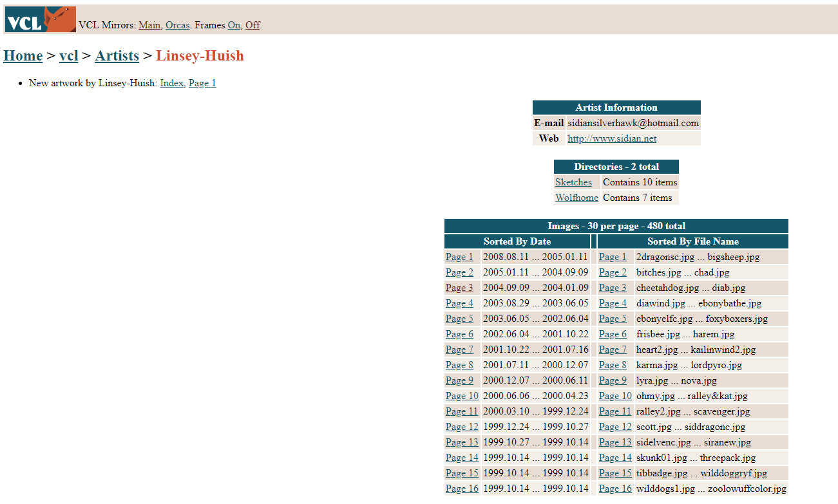Open Page 15 beside tibbadge.jpg

click(x=615, y=473)
